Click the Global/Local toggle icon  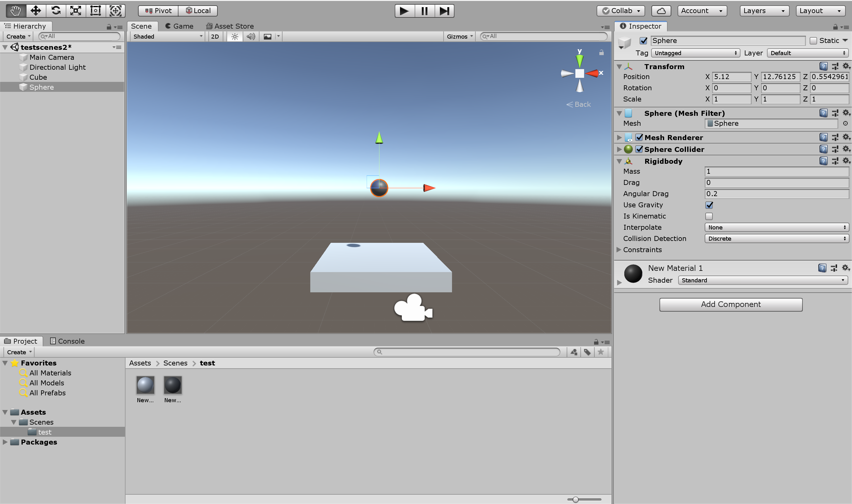pyautogui.click(x=196, y=10)
